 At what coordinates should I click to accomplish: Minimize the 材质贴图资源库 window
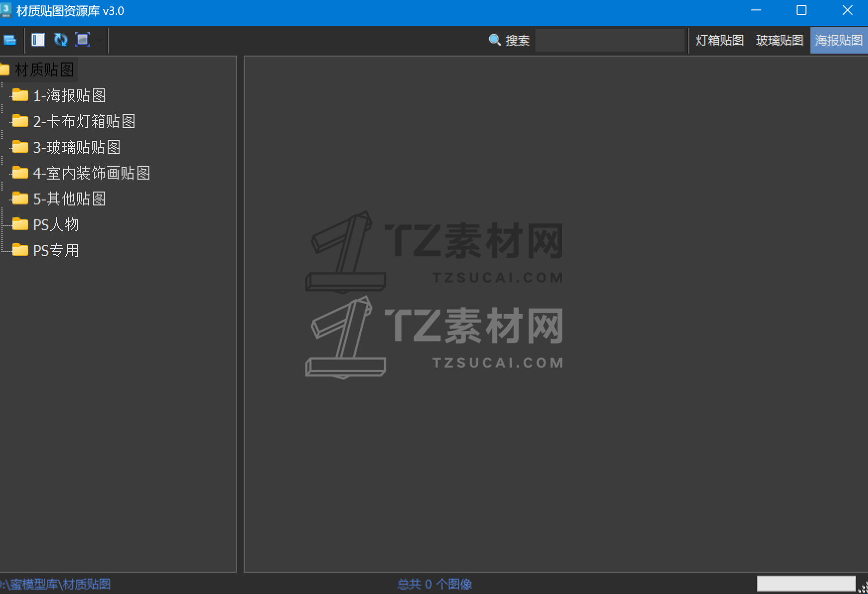[x=756, y=10]
